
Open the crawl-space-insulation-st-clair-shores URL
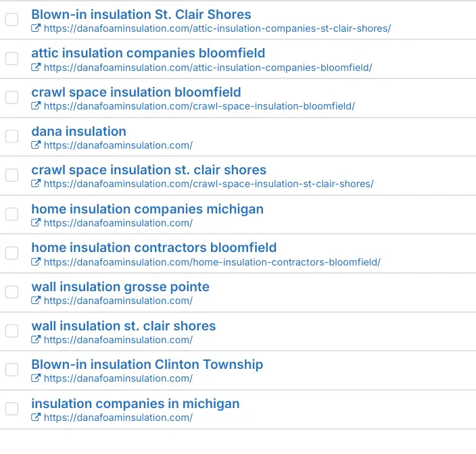[x=208, y=184]
